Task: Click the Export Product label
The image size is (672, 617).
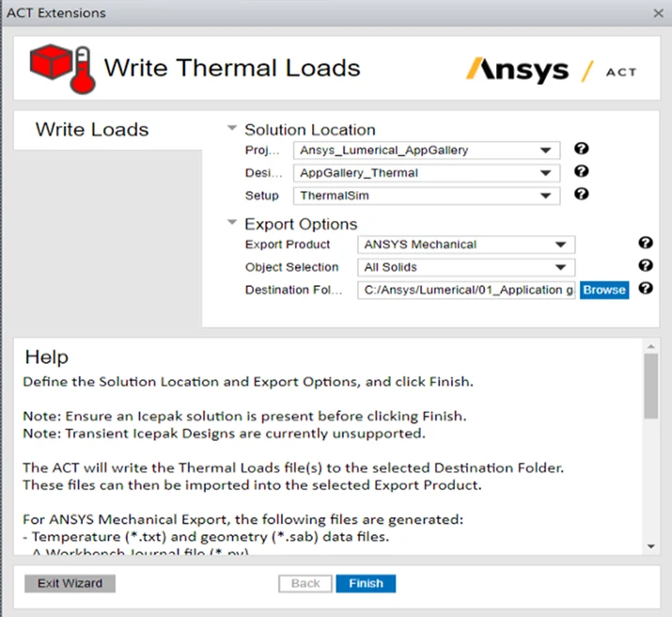Action: pos(288,245)
